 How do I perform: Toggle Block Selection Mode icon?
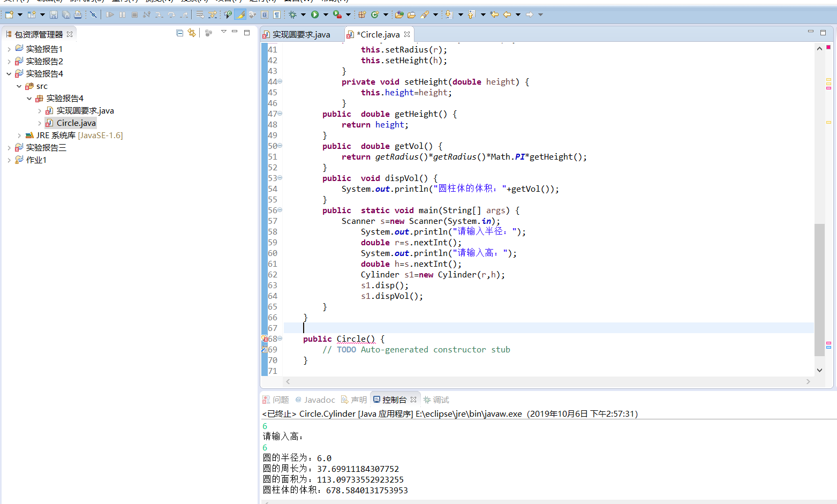tap(265, 14)
